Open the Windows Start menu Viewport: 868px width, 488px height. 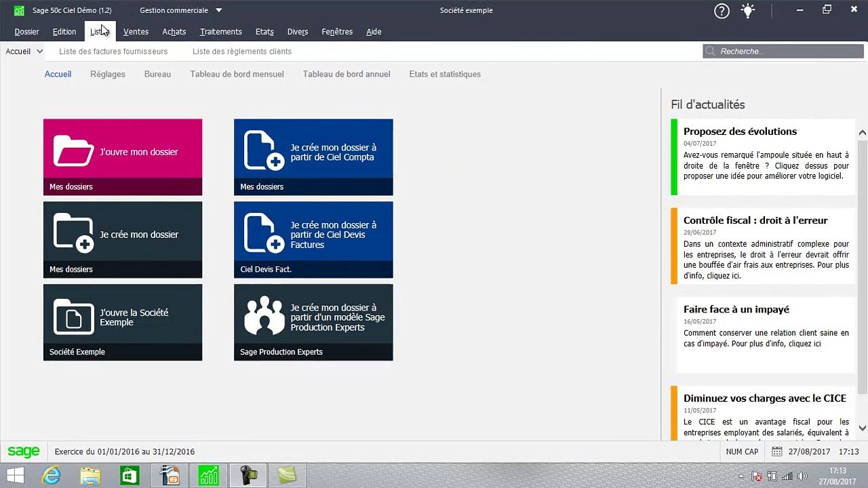15,476
